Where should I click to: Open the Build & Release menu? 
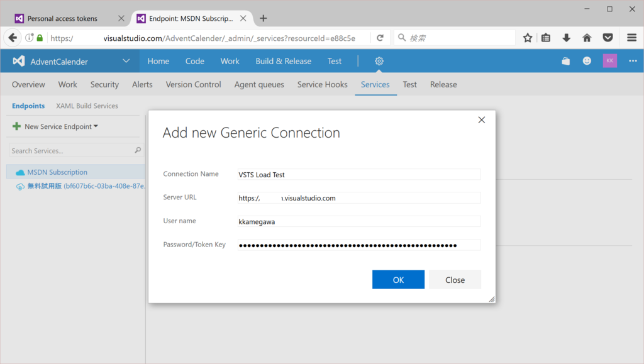coord(283,61)
